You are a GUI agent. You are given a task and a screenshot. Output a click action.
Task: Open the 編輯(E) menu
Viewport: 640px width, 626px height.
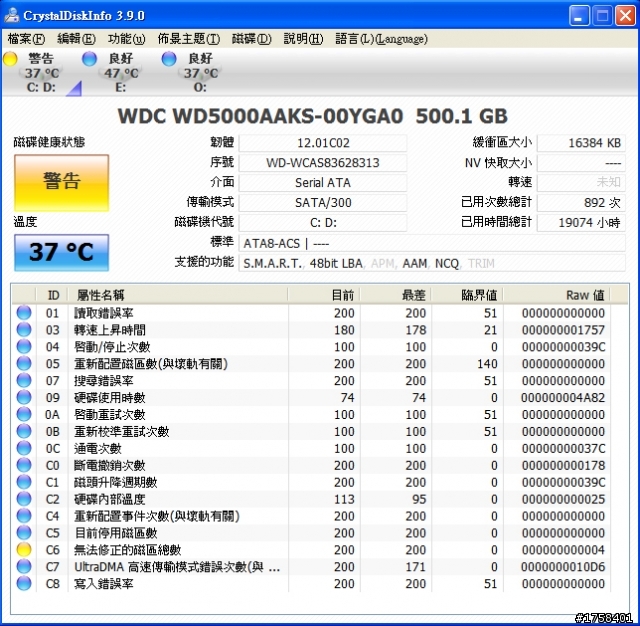click(76, 39)
